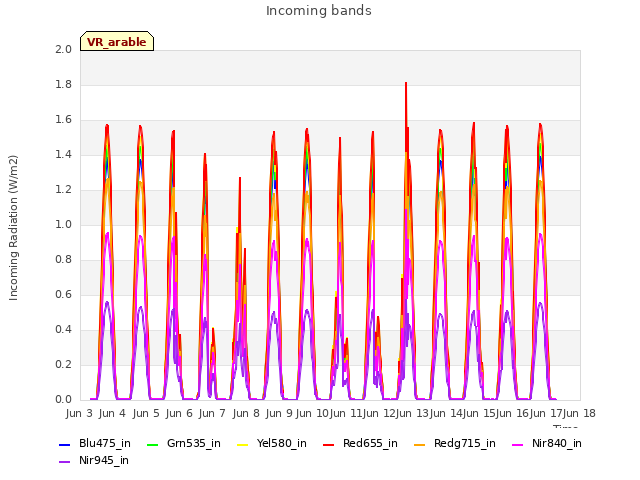
Task: Select the Nir945_in legend label
Action: click(x=104, y=461)
